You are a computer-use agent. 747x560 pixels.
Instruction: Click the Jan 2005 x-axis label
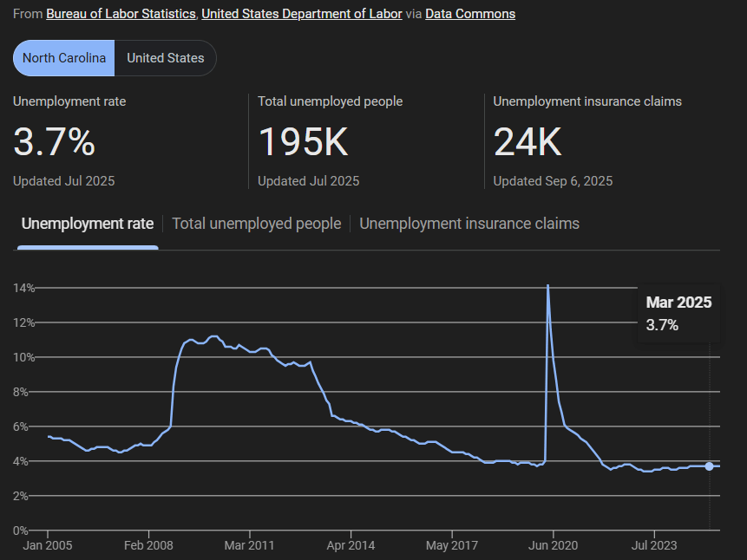(x=48, y=546)
